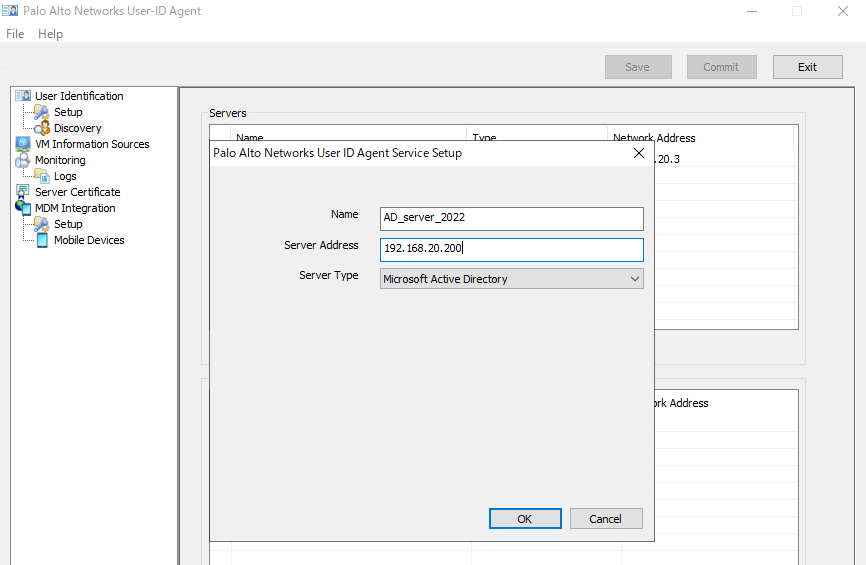866x565 pixels.
Task: Click the wrench icon beside the Setup entry under MDM Integration
Action: [x=41, y=224]
